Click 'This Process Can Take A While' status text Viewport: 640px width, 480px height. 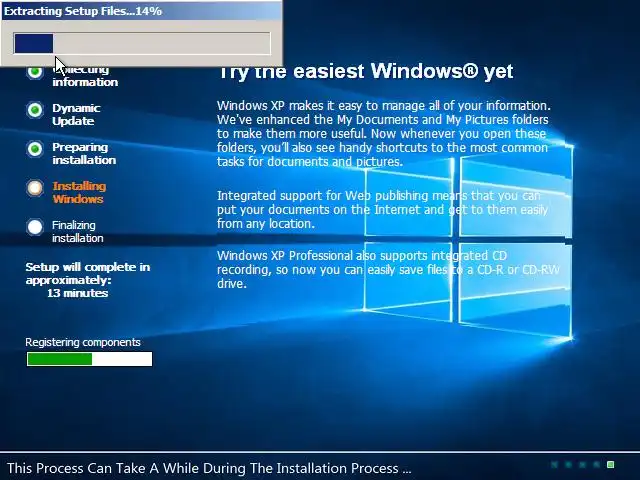click(209, 468)
